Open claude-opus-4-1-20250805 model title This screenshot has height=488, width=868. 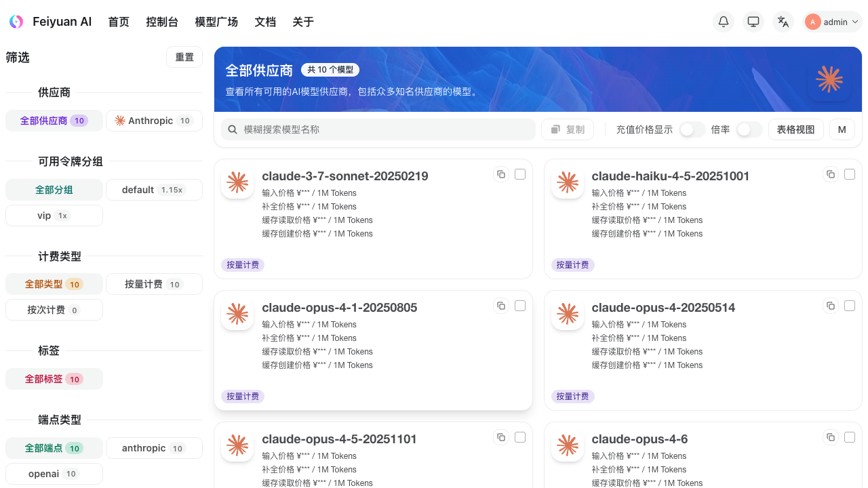click(x=339, y=308)
